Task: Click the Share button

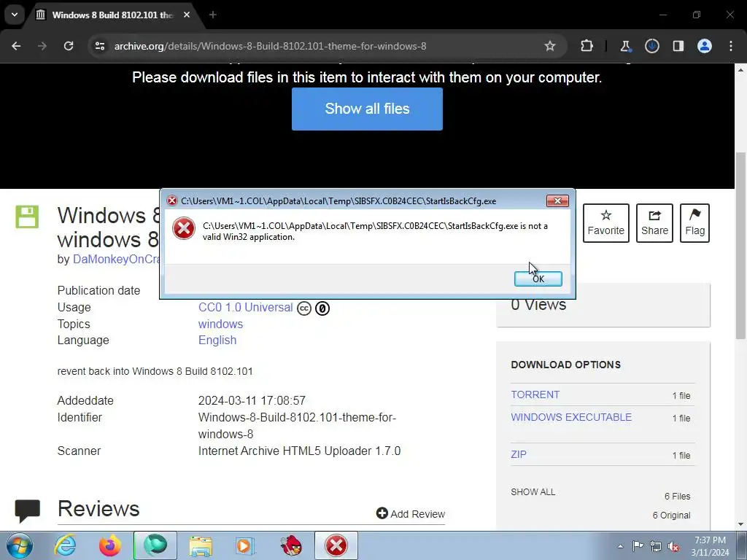Action: point(654,223)
